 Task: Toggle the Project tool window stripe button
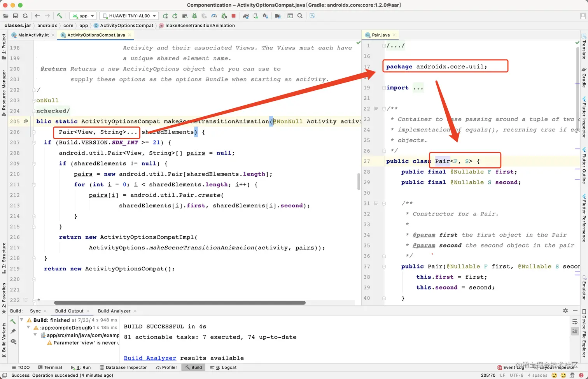click(x=4, y=46)
